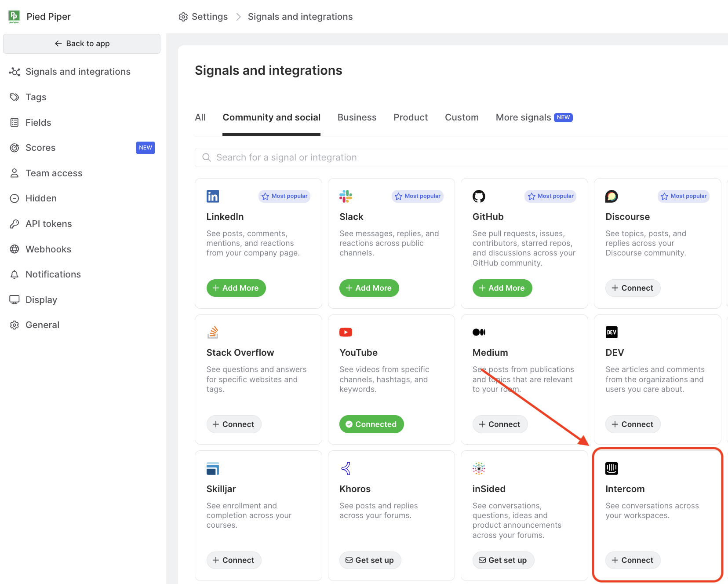Click the search magnifier icon
The height and width of the screenshot is (584, 728).
click(x=206, y=157)
